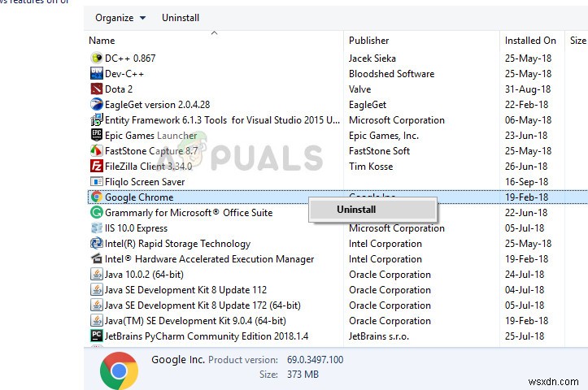Select the Epic Games Launcher entry
The height and width of the screenshot is (390, 588).
[x=150, y=136]
